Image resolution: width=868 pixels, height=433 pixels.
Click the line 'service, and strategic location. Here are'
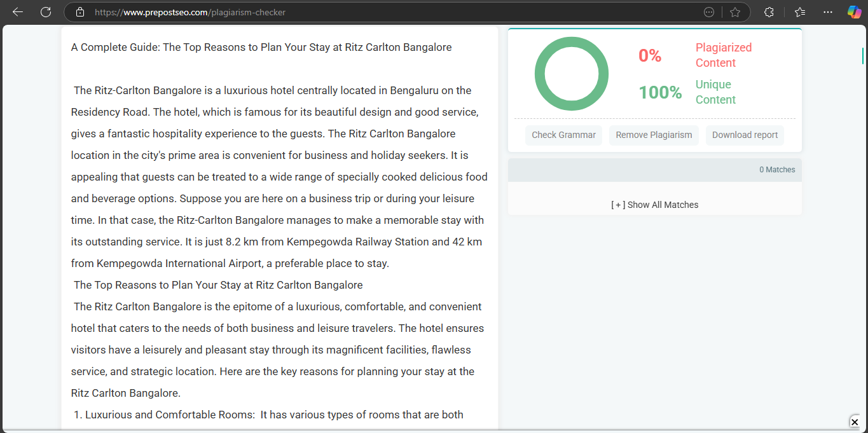click(272, 371)
